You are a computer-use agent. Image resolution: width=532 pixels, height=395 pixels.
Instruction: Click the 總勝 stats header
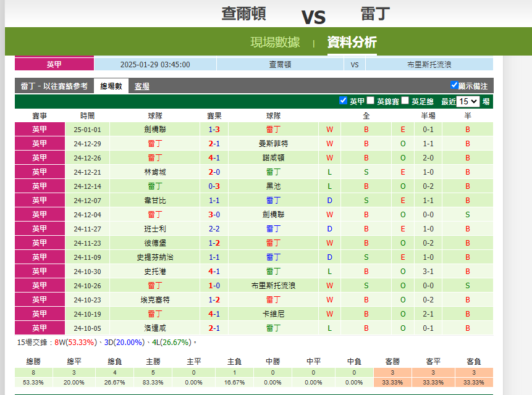pyautogui.click(x=33, y=362)
